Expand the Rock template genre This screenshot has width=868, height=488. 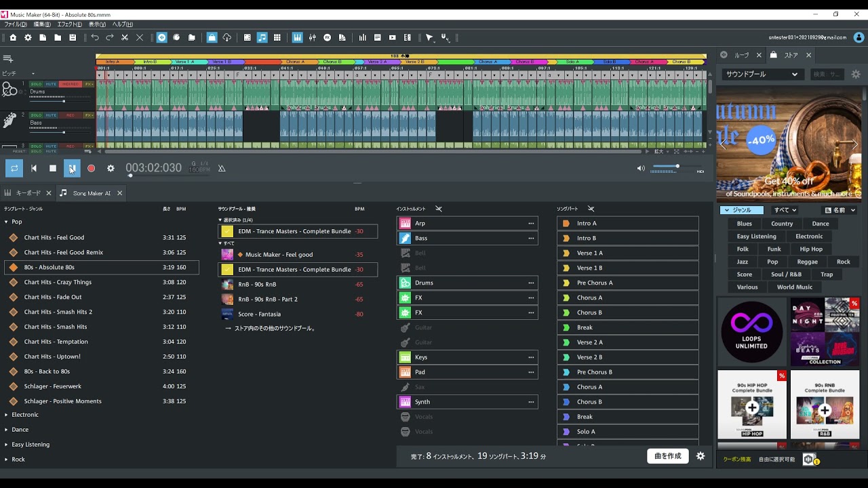[x=6, y=460]
